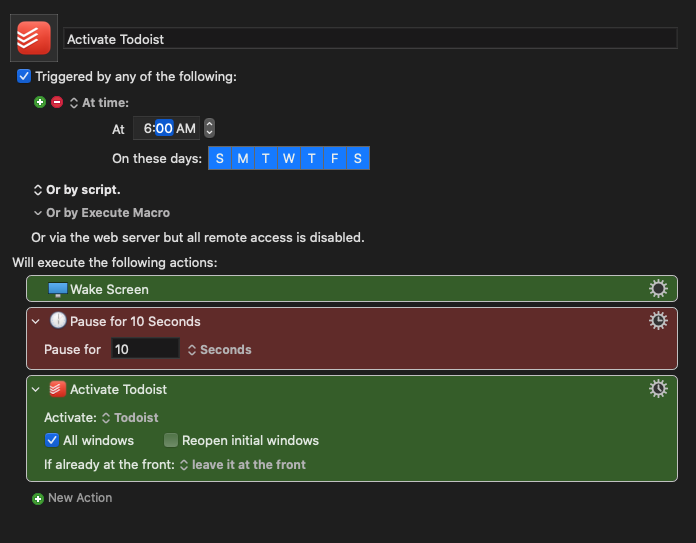This screenshot has width=696, height=543.
Task: Click 'Or via the web server' text
Action: point(198,238)
